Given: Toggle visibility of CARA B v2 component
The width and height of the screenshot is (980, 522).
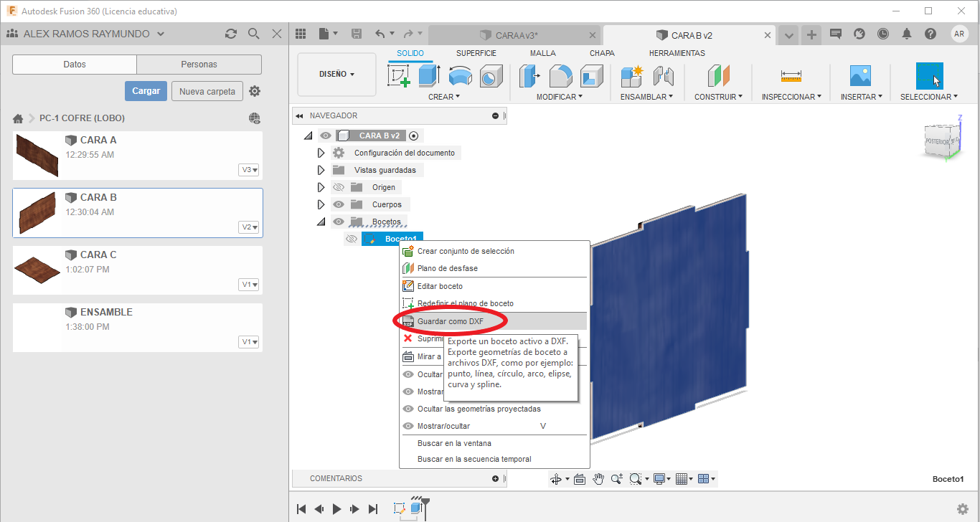Looking at the screenshot, I should click(x=326, y=136).
